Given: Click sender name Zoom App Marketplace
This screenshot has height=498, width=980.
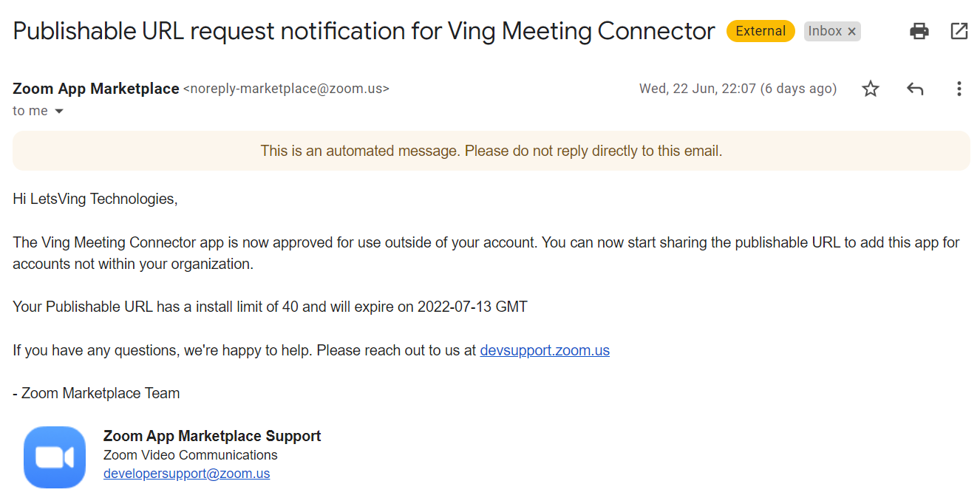Looking at the screenshot, I should [95, 89].
